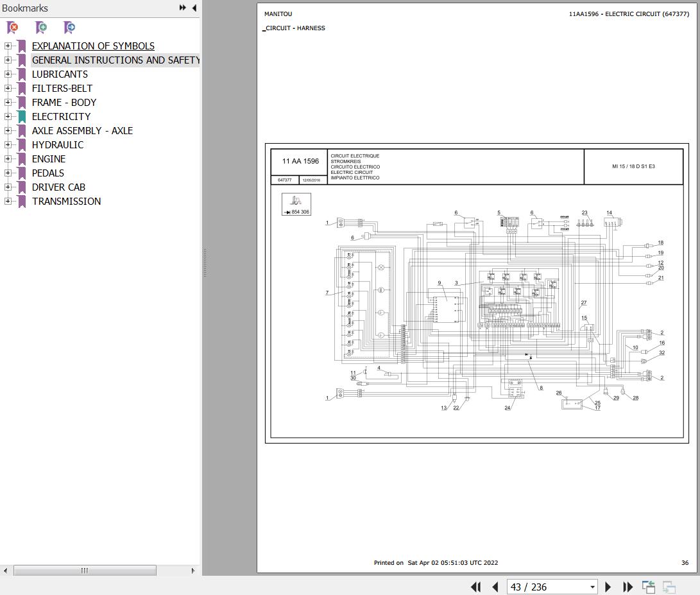Screen dimensions: 700x595
Task: Click the panel splitter grip handle
Action: point(205,263)
